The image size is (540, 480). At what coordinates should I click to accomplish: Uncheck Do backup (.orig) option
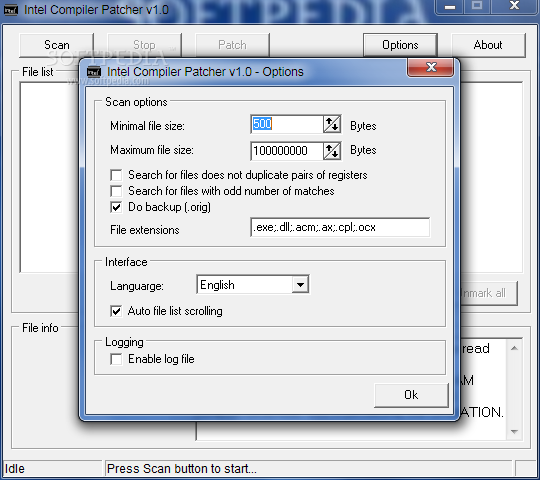point(116,207)
